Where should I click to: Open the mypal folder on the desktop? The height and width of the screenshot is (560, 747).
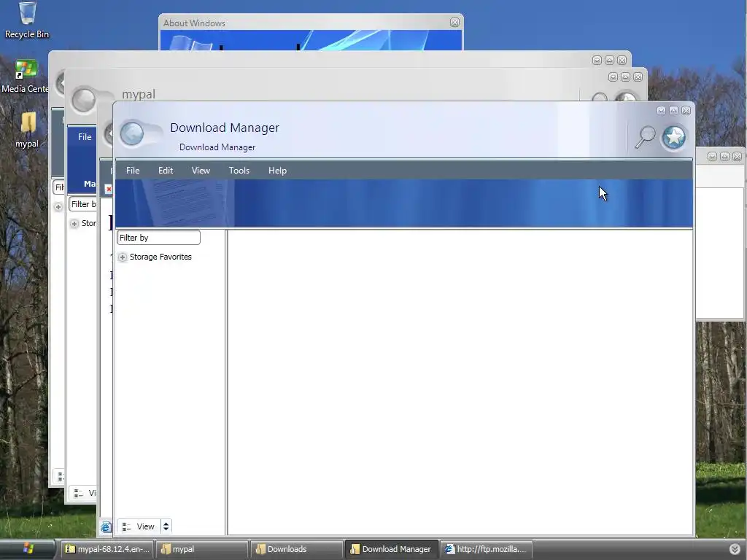pos(27,131)
